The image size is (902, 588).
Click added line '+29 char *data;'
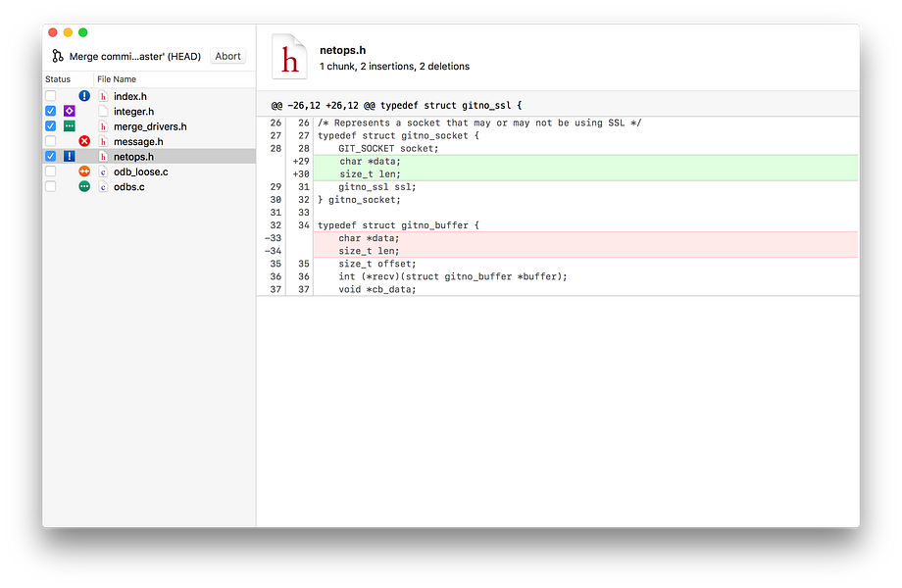[585, 162]
